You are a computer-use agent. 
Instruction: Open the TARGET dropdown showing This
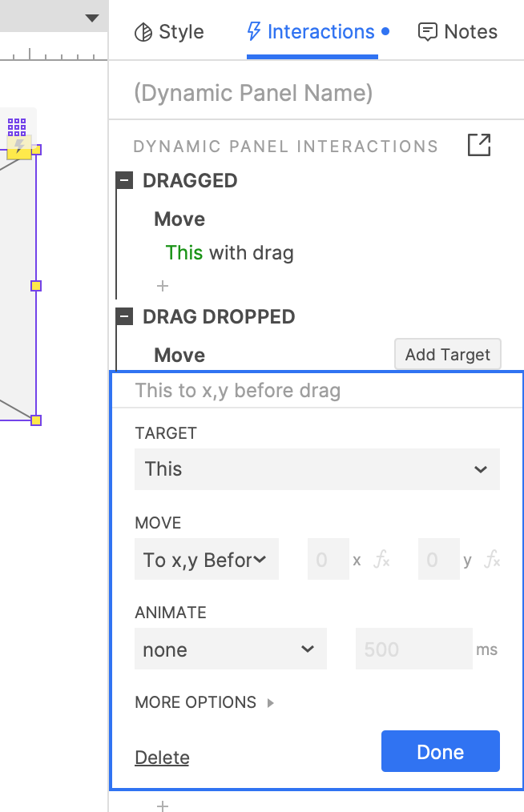pos(316,469)
